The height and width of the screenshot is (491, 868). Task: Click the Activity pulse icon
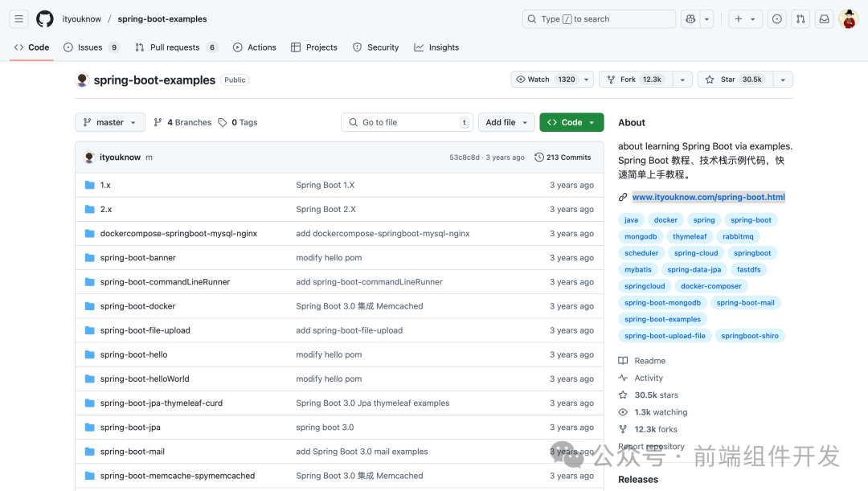click(x=623, y=378)
